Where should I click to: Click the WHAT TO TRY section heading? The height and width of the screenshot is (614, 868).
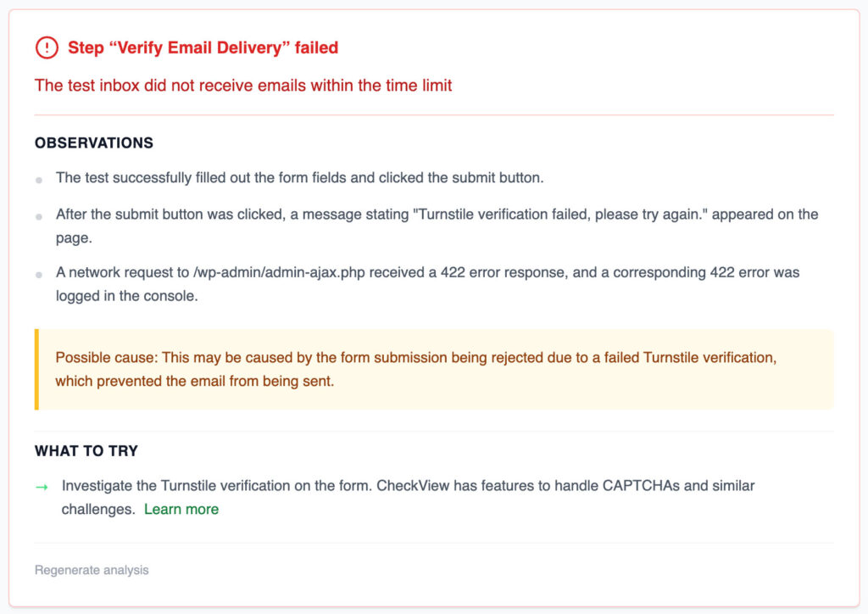(86, 450)
